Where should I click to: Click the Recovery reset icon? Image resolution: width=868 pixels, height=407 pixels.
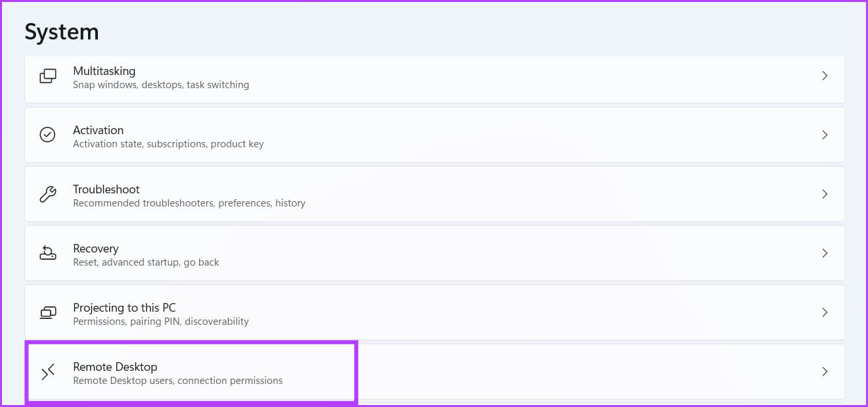(48, 253)
